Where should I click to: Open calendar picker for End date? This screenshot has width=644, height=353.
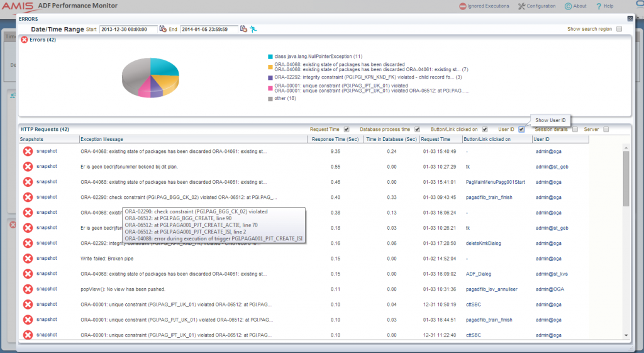(x=243, y=29)
